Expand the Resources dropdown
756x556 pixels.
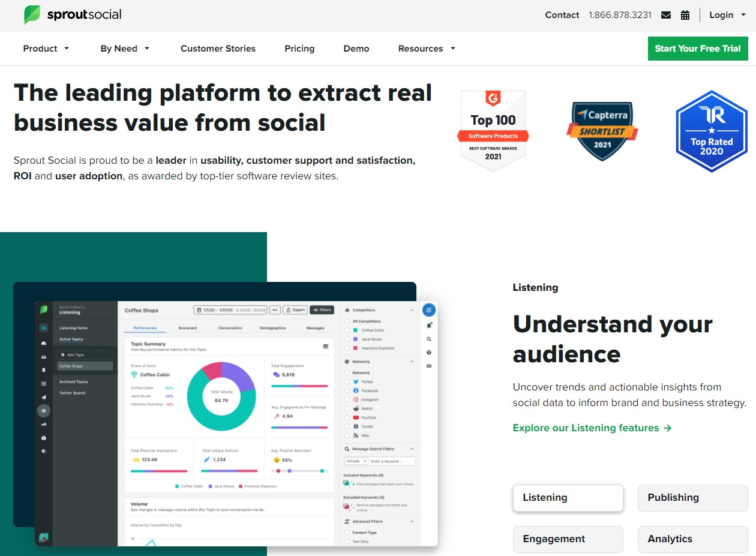coord(427,49)
